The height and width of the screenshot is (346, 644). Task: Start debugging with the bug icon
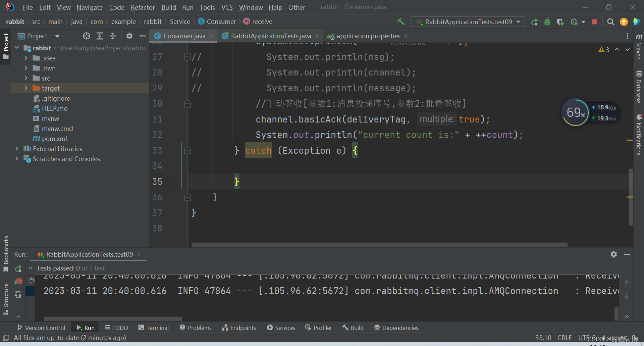[x=547, y=22]
